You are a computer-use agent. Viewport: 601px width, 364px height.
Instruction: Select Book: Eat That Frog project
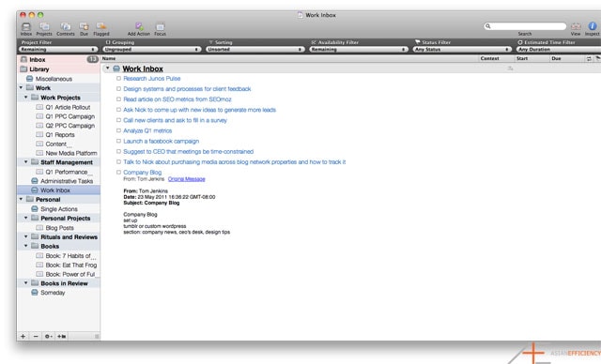click(x=71, y=265)
